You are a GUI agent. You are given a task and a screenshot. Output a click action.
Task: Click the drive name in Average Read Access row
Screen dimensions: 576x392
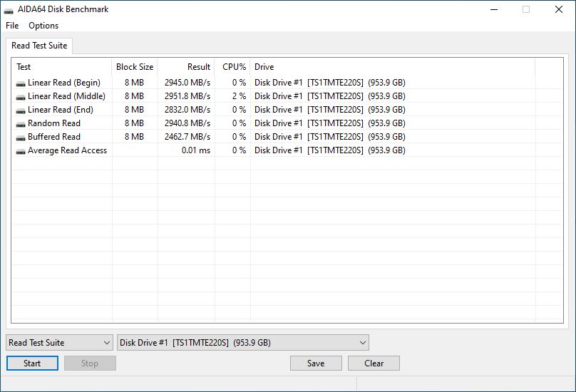330,150
